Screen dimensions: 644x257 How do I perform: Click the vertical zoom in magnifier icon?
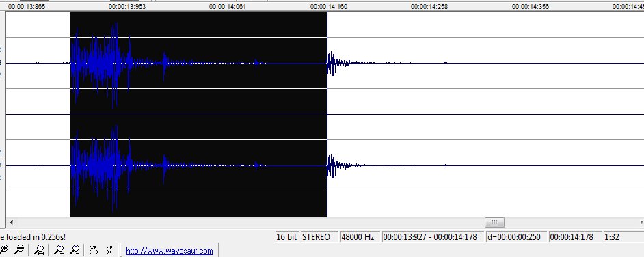(x=59, y=249)
